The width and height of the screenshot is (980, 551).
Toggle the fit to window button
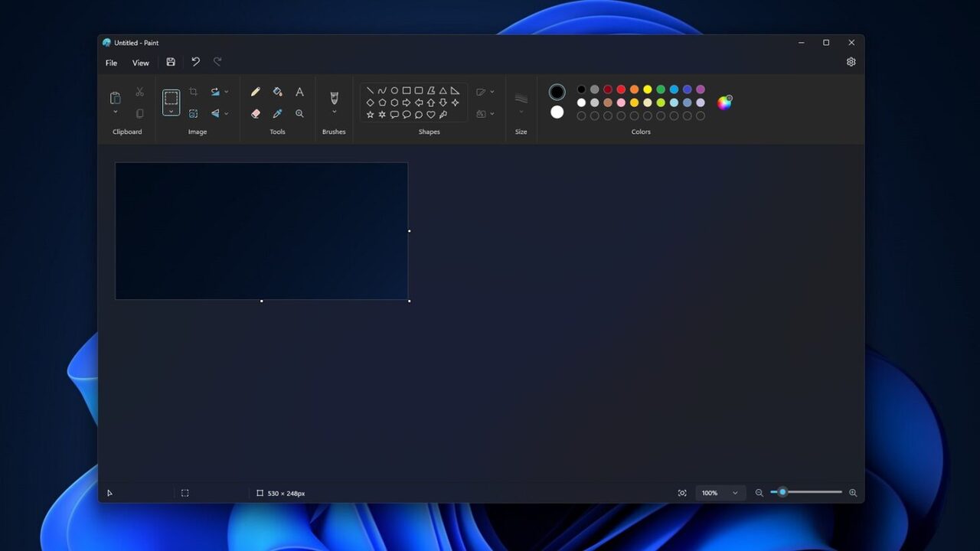682,493
